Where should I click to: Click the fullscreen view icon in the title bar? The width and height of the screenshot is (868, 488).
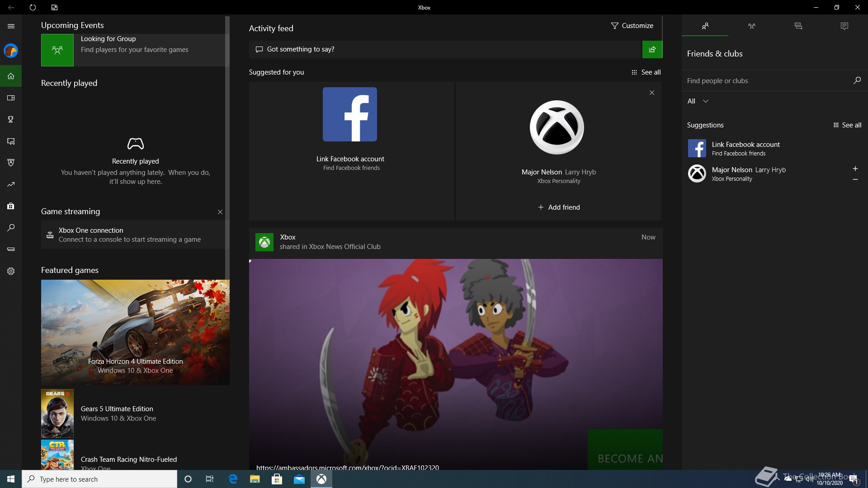point(54,7)
